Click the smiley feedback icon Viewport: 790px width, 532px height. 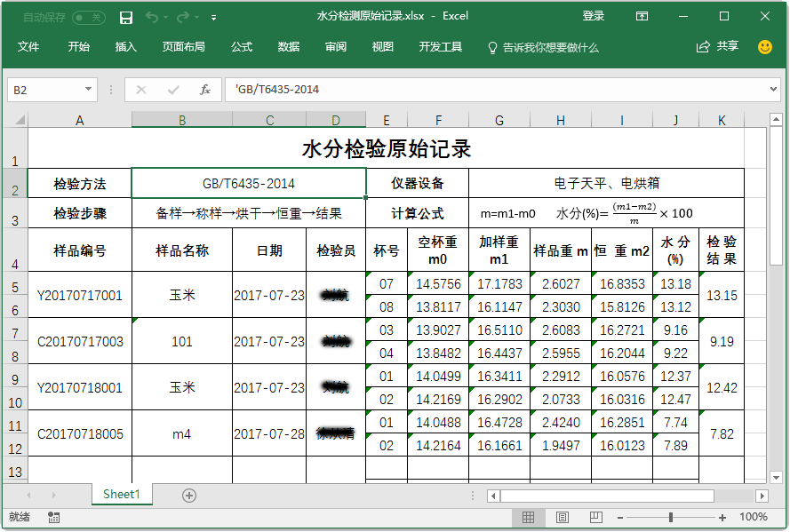click(x=765, y=47)
